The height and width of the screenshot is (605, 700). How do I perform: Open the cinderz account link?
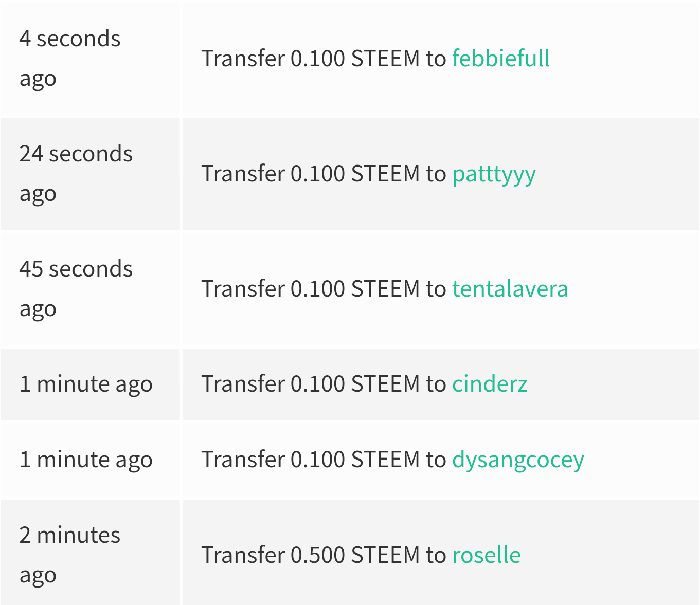point(490,384)
